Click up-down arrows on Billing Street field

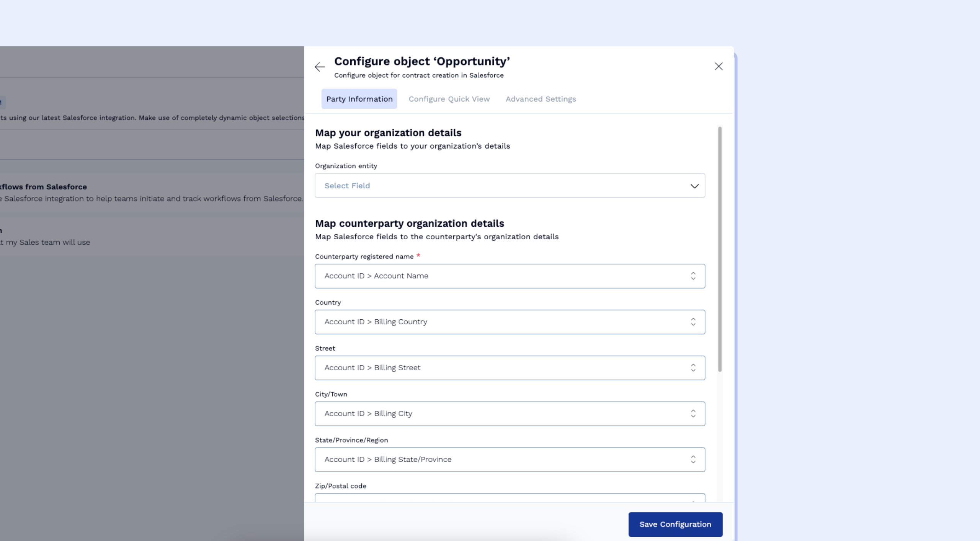(693, 368)
